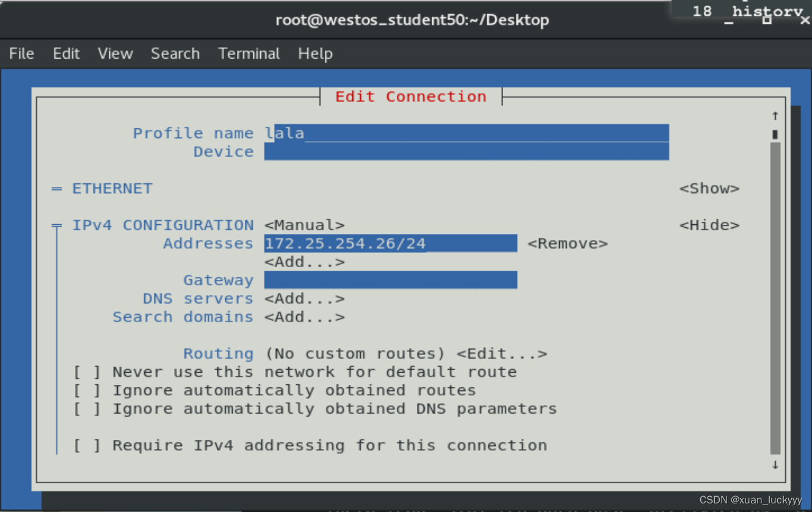812x512 pixels.
Task: Open the Help menu
Action: (x=315, y=54)
